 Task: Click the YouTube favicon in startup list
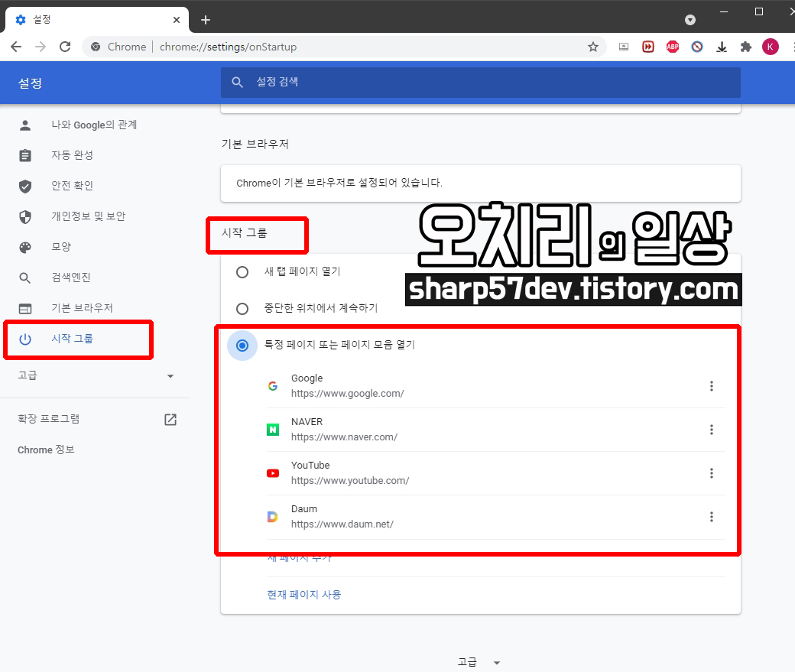point(273,473)
